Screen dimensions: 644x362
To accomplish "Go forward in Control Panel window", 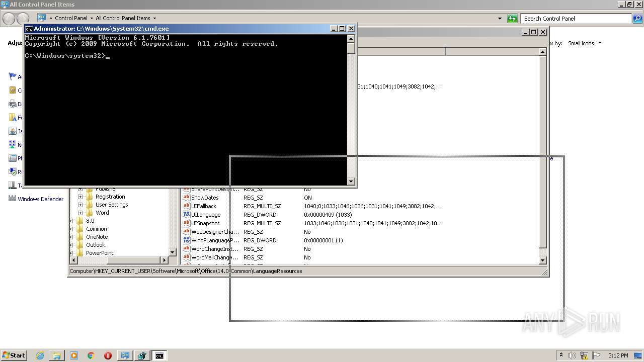I will click(x=23, y=19).
